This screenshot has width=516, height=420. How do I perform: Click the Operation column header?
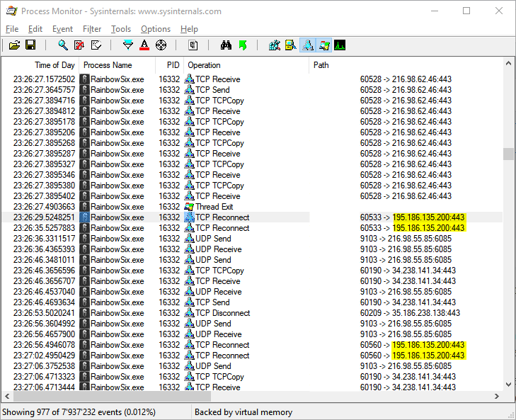coord(246,65)
